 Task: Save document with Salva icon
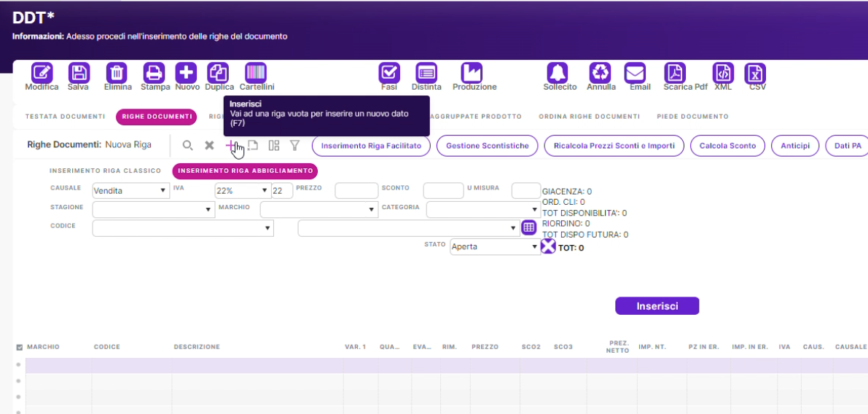tap(79, 73)
